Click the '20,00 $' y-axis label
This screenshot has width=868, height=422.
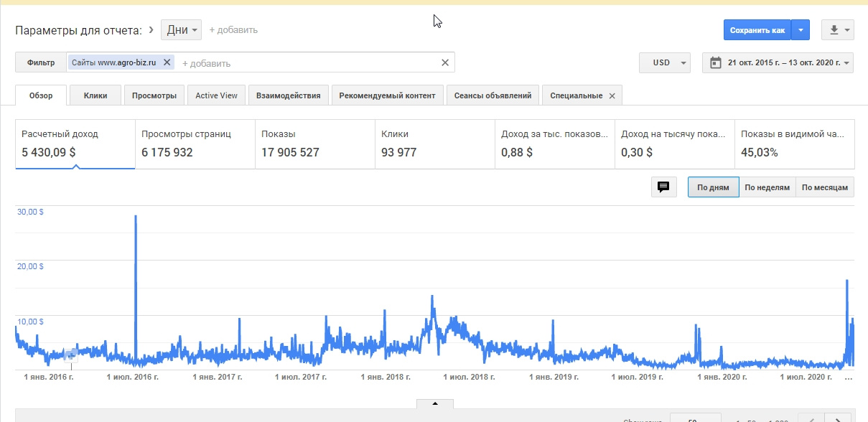[x=29, y=266]
